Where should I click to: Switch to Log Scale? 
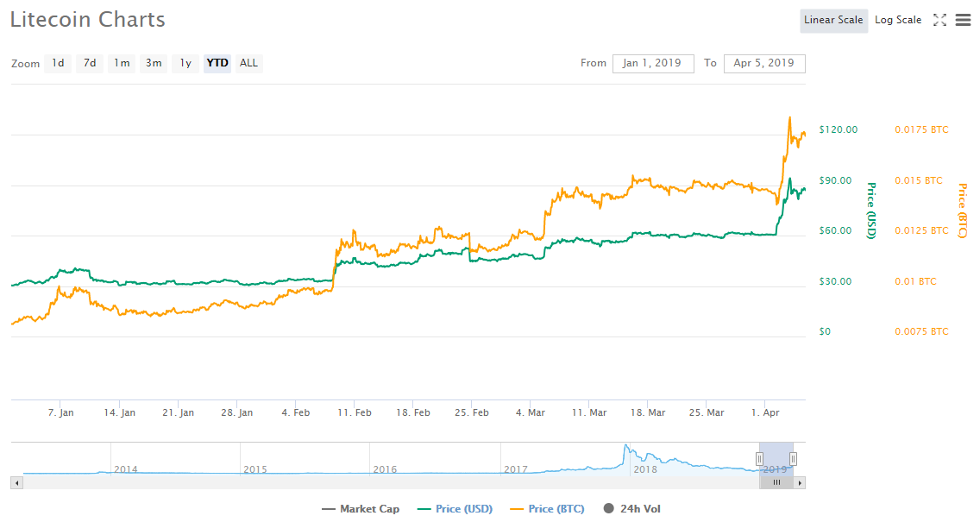(x=898, y=20)
